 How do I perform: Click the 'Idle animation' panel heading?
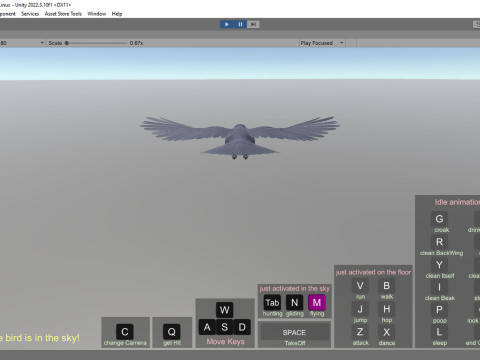click(x=457, y=202)
